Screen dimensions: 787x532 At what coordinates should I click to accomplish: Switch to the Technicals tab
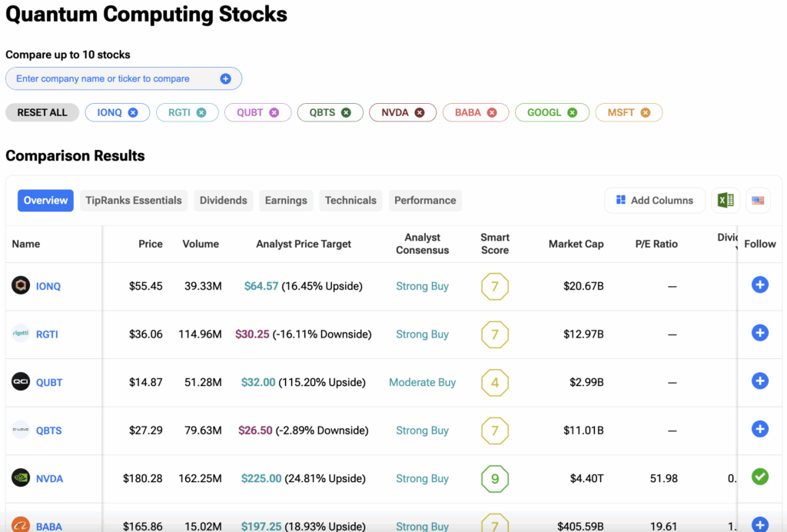350,201
